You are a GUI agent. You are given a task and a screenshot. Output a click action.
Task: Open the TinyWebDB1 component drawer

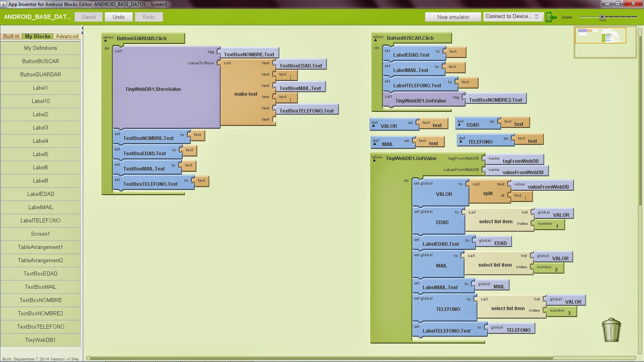[40, 340]
